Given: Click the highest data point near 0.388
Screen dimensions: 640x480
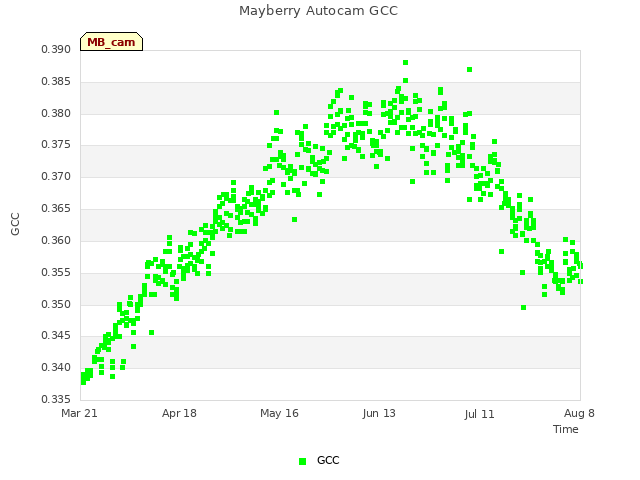Looking at the screenshot, I should [405, 62].
